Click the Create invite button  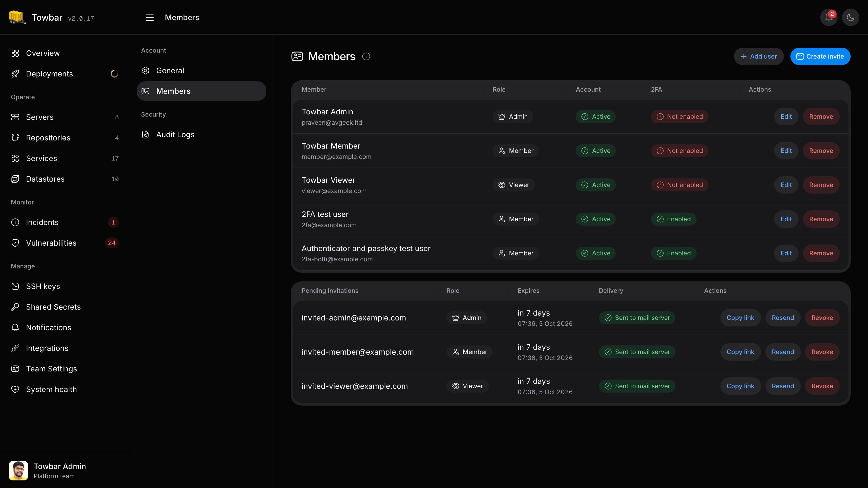pos(820,57)
